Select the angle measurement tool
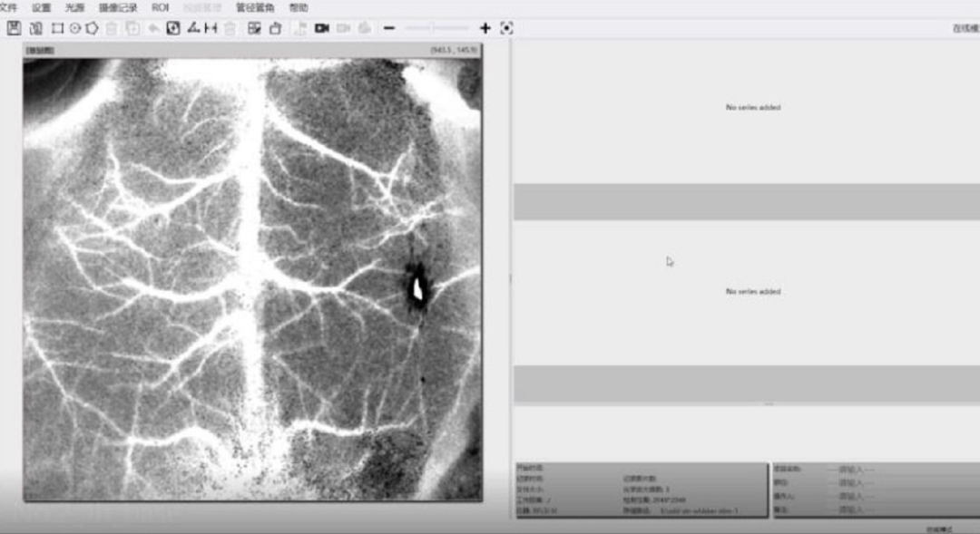Image resolution: width=980 pixels, height=534 pixels. [x=193, y=27]
